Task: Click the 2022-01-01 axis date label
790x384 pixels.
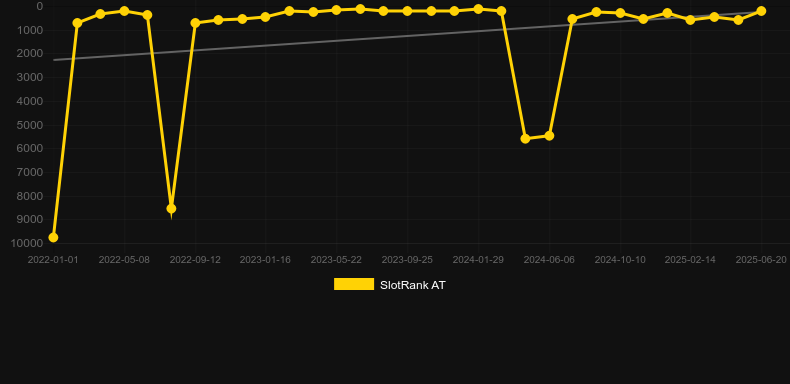Action: (53, 260)
